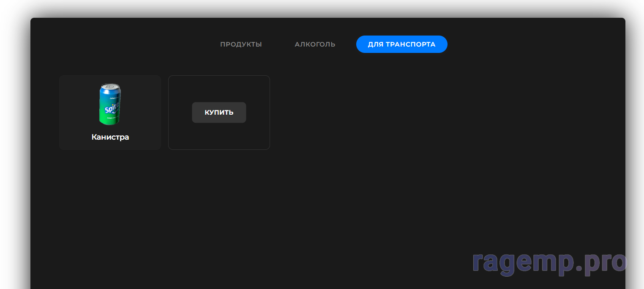Click the dark header area left of ПРОДУКТЫ
The height and width of the screenshot is (289, 644).
[x=127, y=44]
